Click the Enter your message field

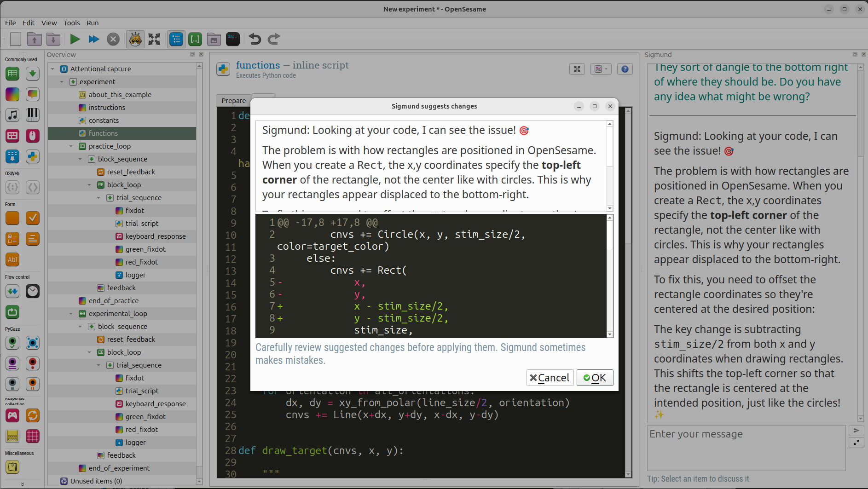click(x=746, y=448)
